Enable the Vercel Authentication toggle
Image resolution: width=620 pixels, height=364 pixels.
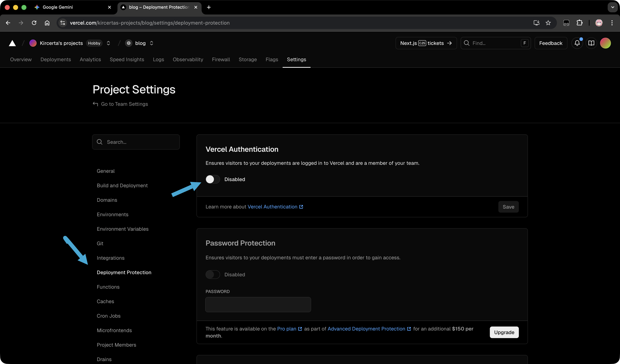[213, 179]
